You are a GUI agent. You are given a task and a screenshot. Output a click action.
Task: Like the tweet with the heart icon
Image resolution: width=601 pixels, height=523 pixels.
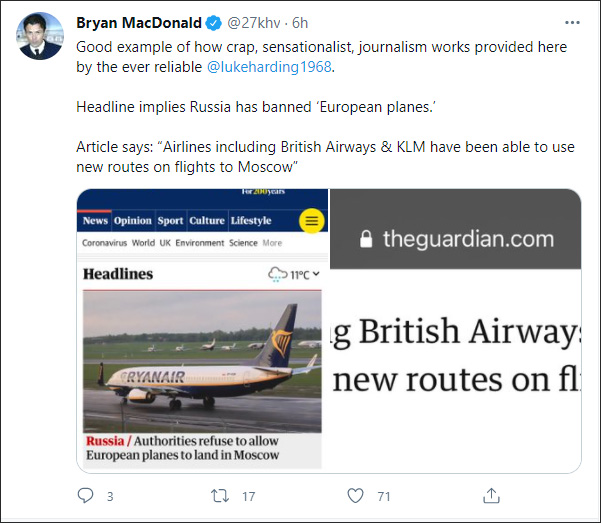pos(356,495)
